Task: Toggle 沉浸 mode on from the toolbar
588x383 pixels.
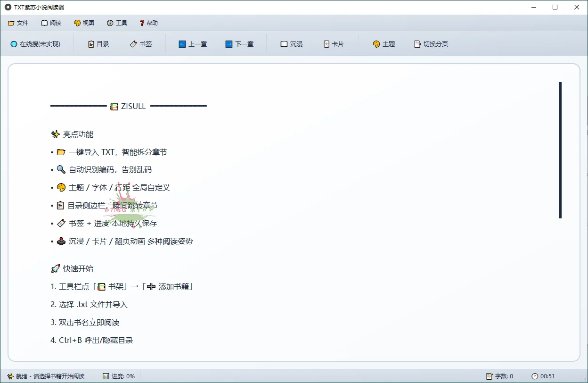Action: click(291, 43)
